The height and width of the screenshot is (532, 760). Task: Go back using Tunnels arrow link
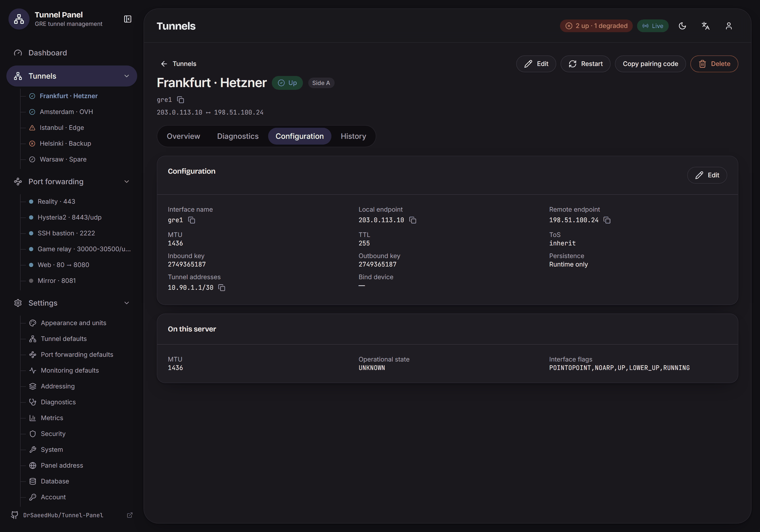(179, 64)
